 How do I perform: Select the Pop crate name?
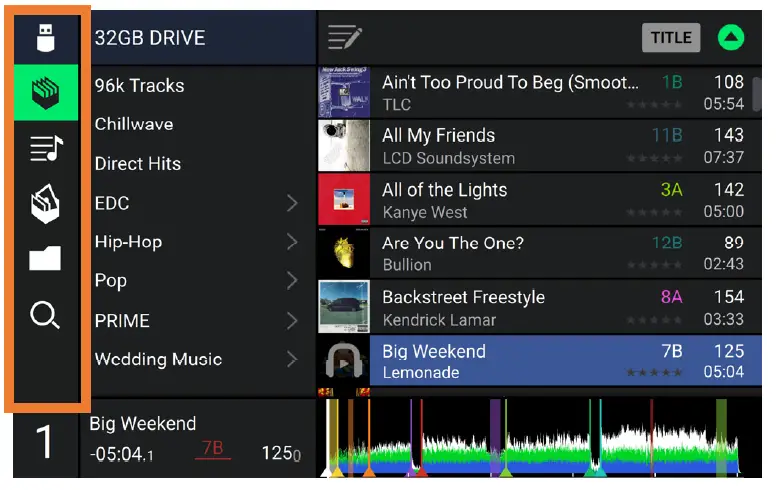tap(111, 281)
